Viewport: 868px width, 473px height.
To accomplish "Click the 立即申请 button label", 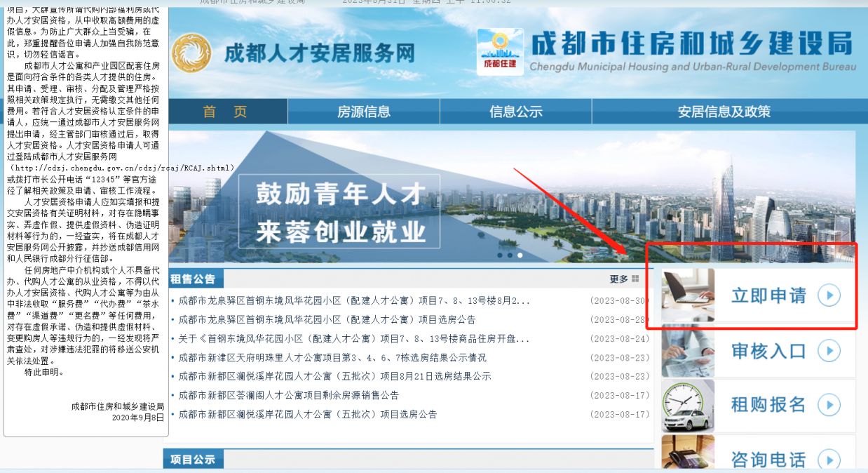I will 768,295.
